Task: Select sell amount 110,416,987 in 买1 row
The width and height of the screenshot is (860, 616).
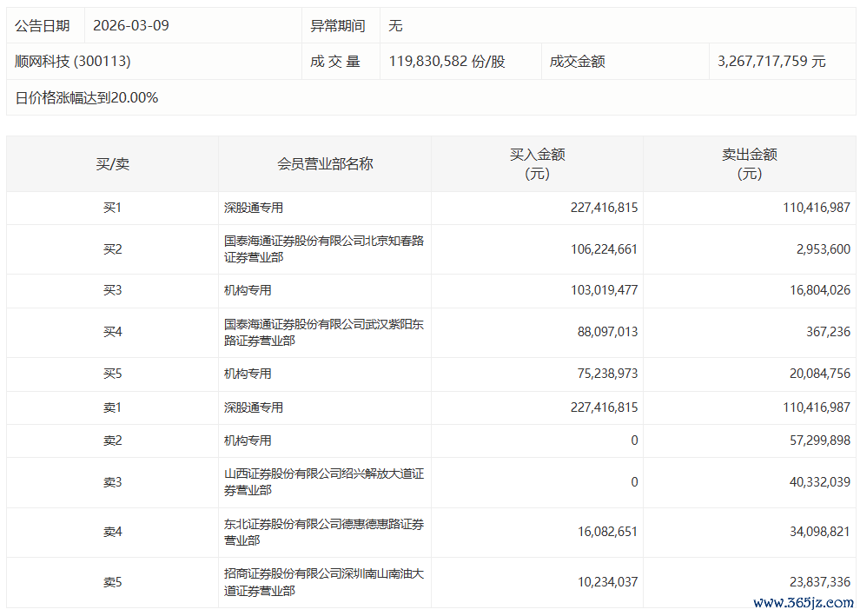Action: click(816, 208)
